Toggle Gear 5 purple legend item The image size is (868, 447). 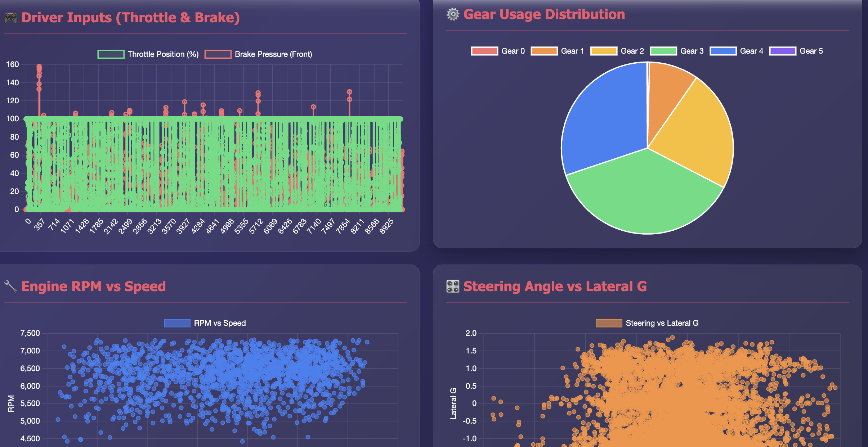click(x=783, y=51)
